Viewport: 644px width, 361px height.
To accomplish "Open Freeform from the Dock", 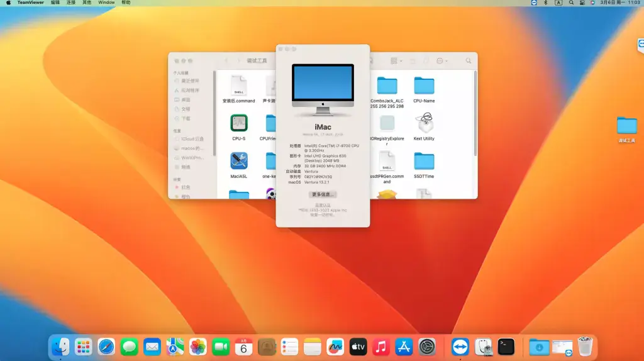I will [335, 347].
